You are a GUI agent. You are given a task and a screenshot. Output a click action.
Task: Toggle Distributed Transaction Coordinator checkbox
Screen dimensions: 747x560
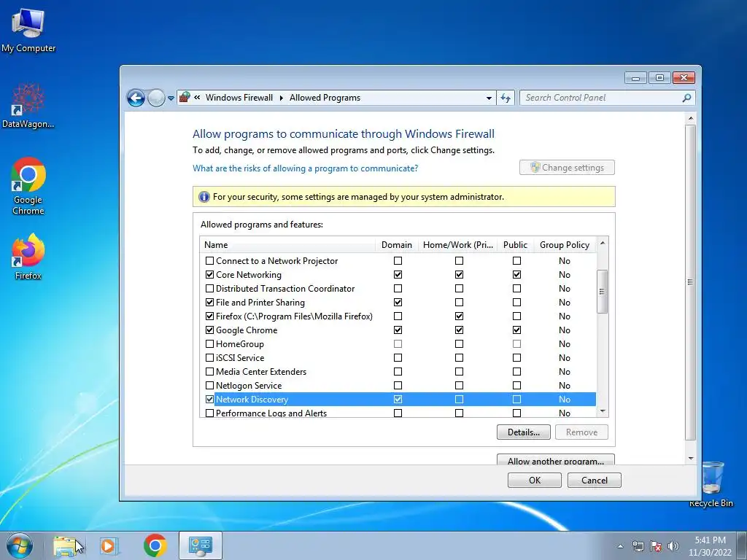pos(209,289)
